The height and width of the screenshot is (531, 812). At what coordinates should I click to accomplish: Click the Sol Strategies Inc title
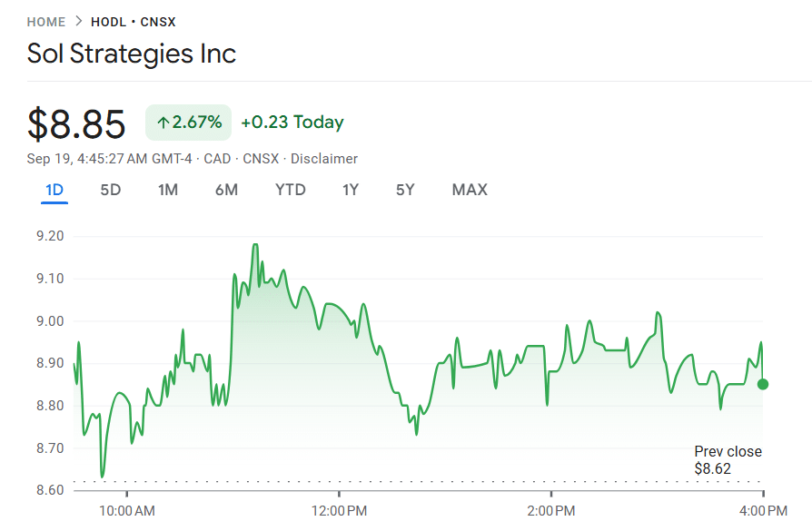point(133,54)
